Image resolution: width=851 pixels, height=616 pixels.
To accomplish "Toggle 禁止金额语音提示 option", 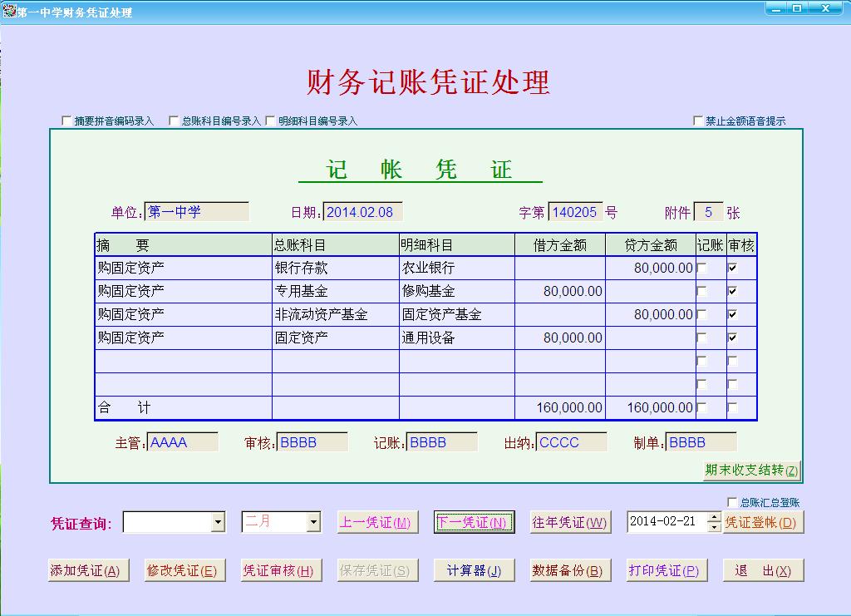I will click(699, 121).
